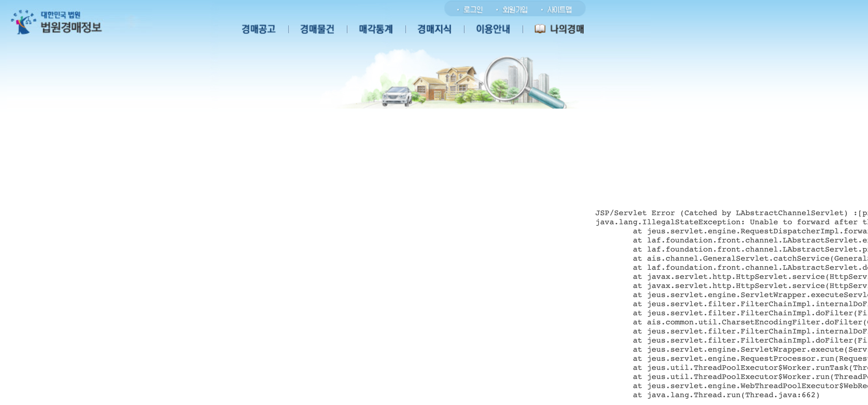Click the silver car illustration in banner
The image size is (868, 405).
(397, 96)
